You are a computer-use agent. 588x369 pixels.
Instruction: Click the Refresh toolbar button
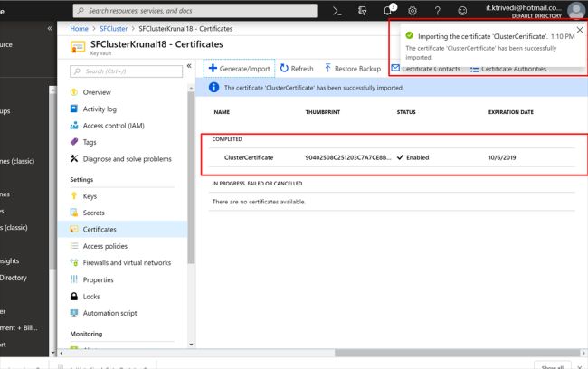pos(297,69)
